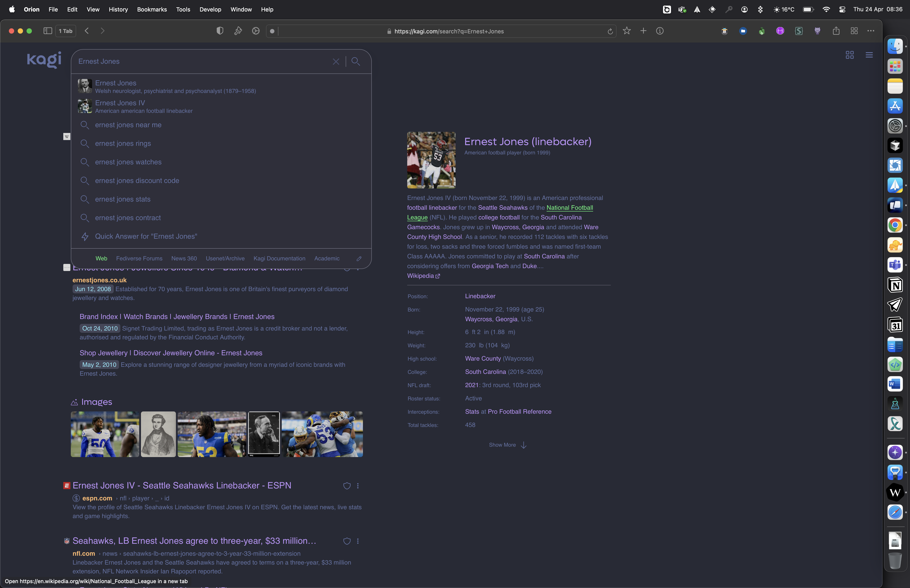This screenshot has width=910, height=588.
Task: Click the black-and-white portrait image thumbnail
Action: (264, 434)
